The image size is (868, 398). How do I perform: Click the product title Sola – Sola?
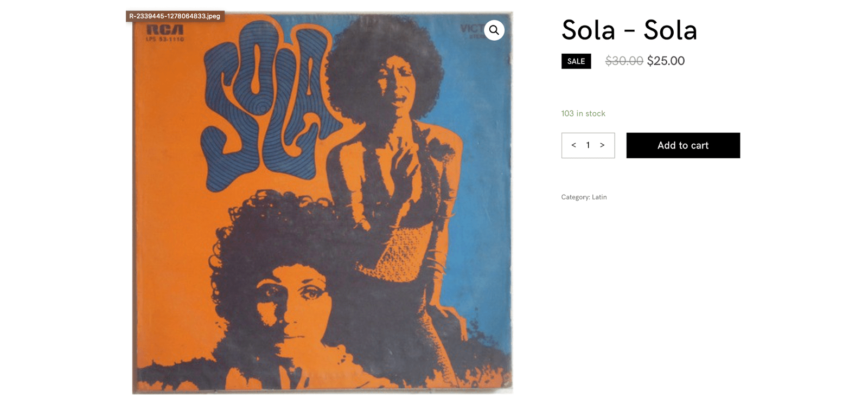629,30
